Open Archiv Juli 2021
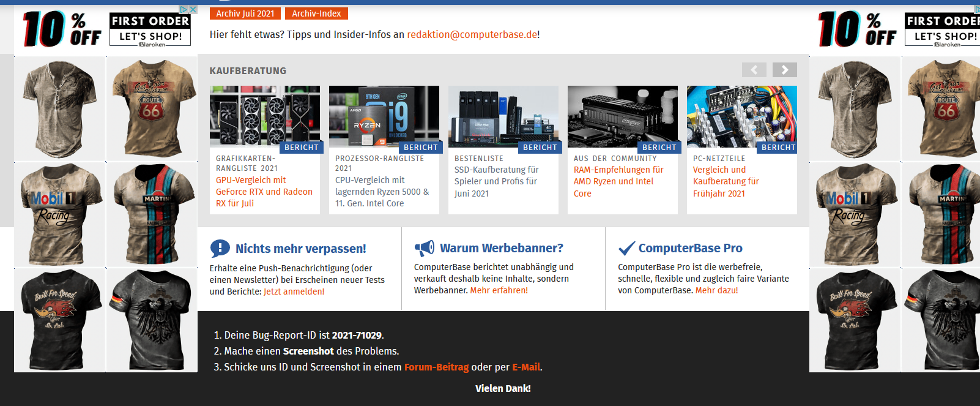980x406 pixels. [245, 13]
